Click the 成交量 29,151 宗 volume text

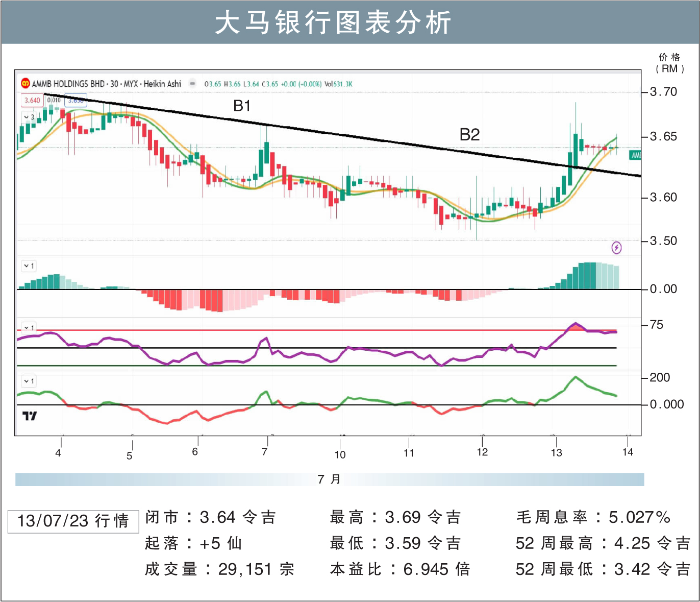click(220, 569)
